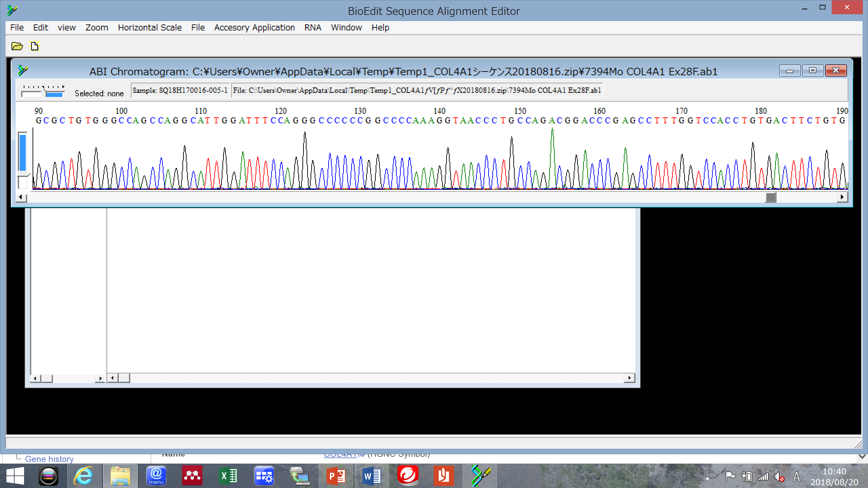Open the Accesory Application menu

[254, 27]
